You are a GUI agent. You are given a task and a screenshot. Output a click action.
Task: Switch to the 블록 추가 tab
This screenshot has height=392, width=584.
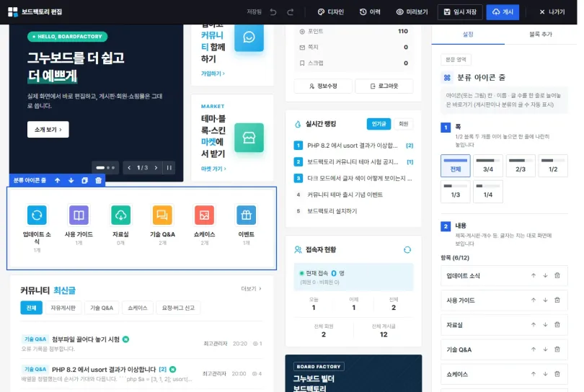pyautogui.click(x=541, y=35)
